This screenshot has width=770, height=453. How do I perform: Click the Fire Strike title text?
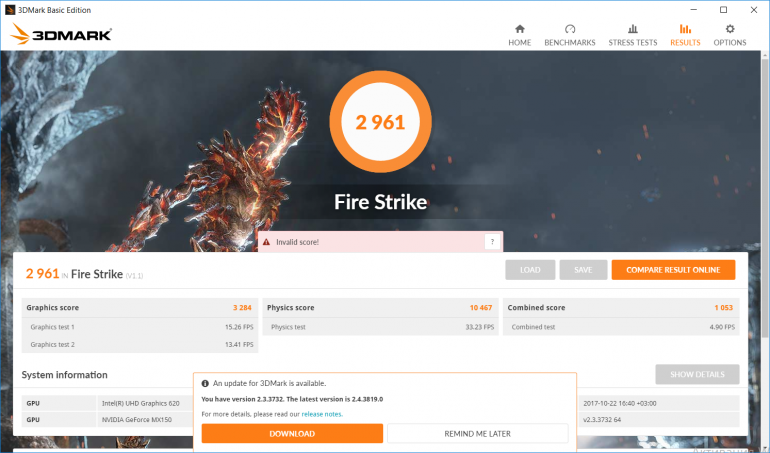[x=381, y=202]
